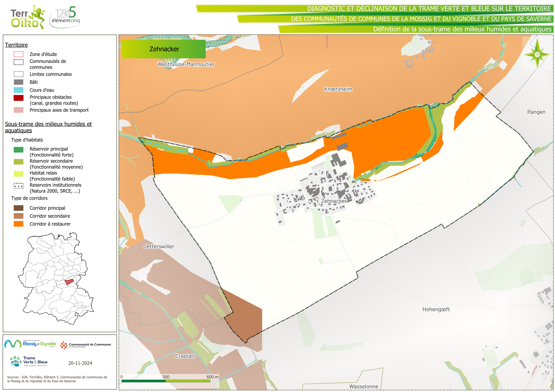Click the Reservoirs institutionnels dotted legend symbol
This screenshot has height=392, width=555.
(19, 186)
